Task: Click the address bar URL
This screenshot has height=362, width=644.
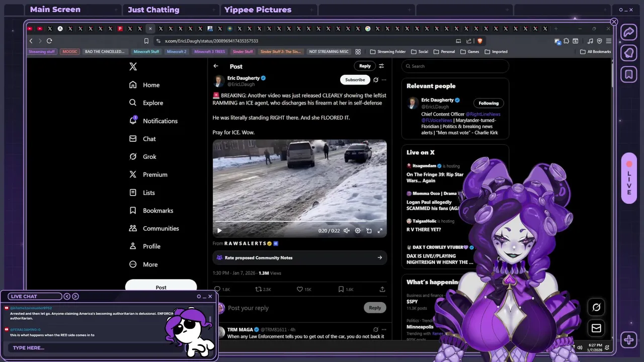Action: click(x=211, y=41)
